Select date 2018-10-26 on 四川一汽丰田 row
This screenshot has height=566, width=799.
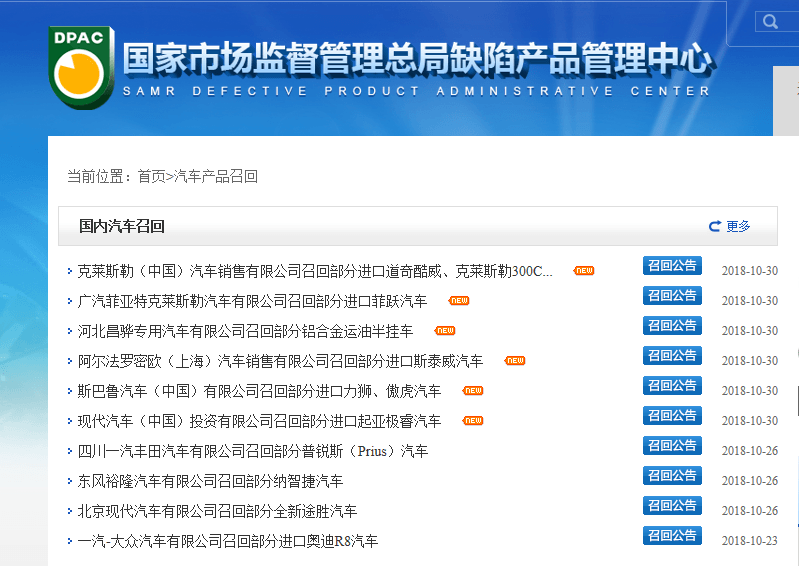coord(750,451)
